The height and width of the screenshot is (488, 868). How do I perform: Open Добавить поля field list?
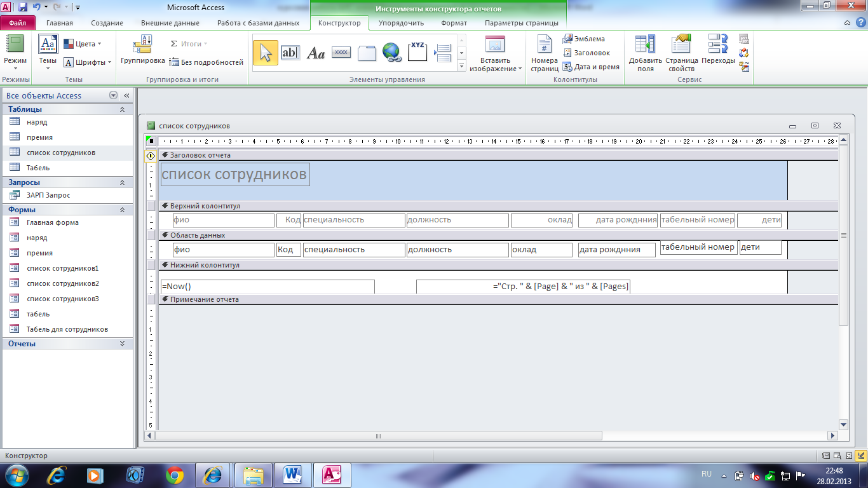click(x=646, y=53)
